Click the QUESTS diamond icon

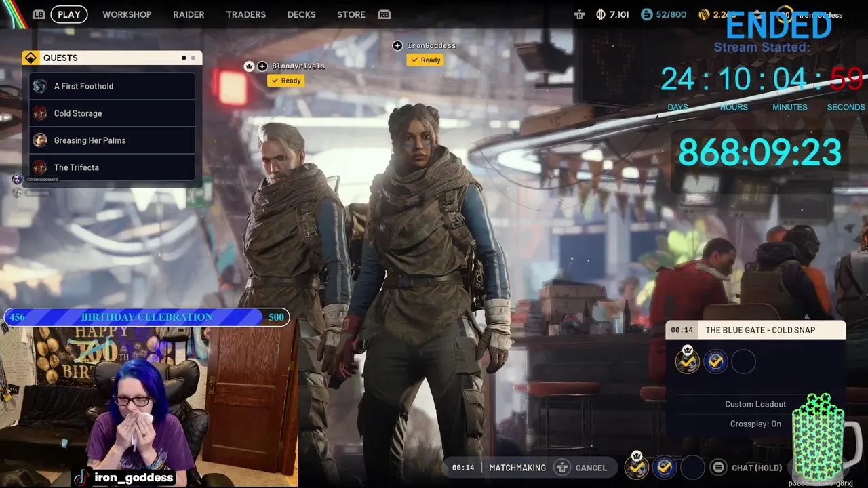[31, 58]
